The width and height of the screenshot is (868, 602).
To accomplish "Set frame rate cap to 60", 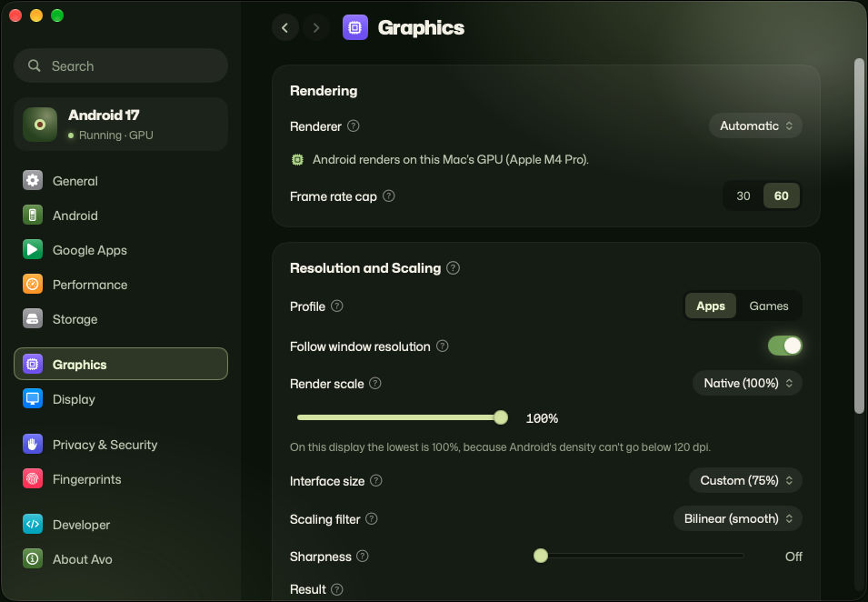I will pyautogui.click(x=781, y=196).
